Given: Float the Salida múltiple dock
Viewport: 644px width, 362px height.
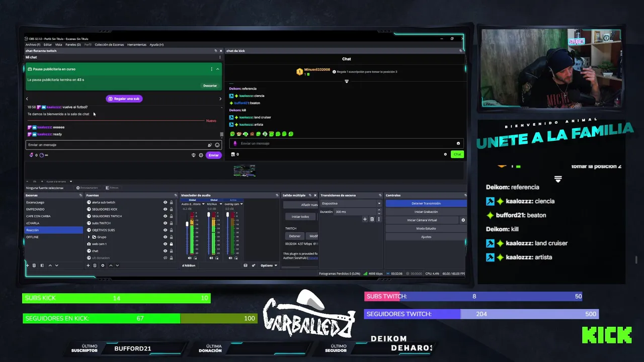Looking at the screenshot, I should (x=309, y=195).
